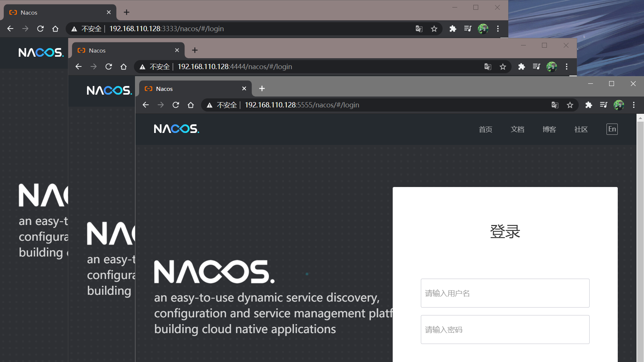Close the Nacos tab in port 4444 window
644x362 pixels.
(x=177, y=50)
